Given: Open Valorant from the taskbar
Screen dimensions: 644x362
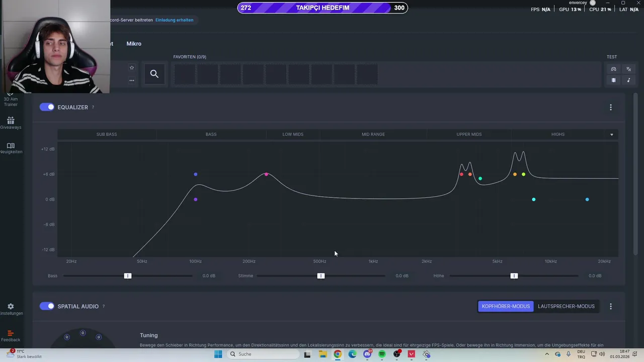Looking at the screenshot, I should [x=412, y=354].
